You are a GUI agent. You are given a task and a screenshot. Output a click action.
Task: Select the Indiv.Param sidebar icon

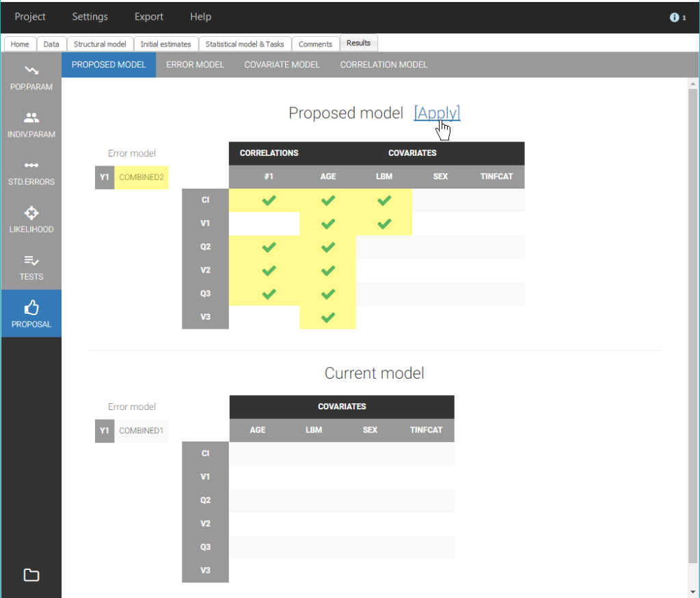[x=31, y=118]
